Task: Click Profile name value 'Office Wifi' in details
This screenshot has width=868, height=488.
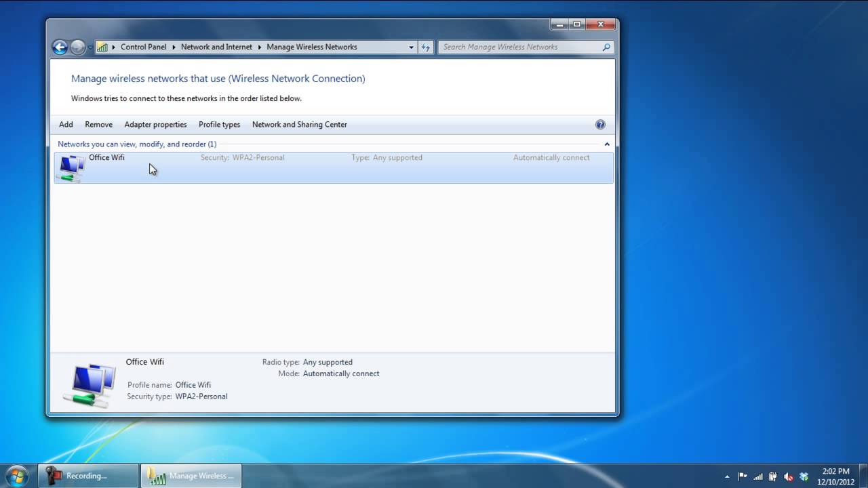Action: click(x=193, y=385)
